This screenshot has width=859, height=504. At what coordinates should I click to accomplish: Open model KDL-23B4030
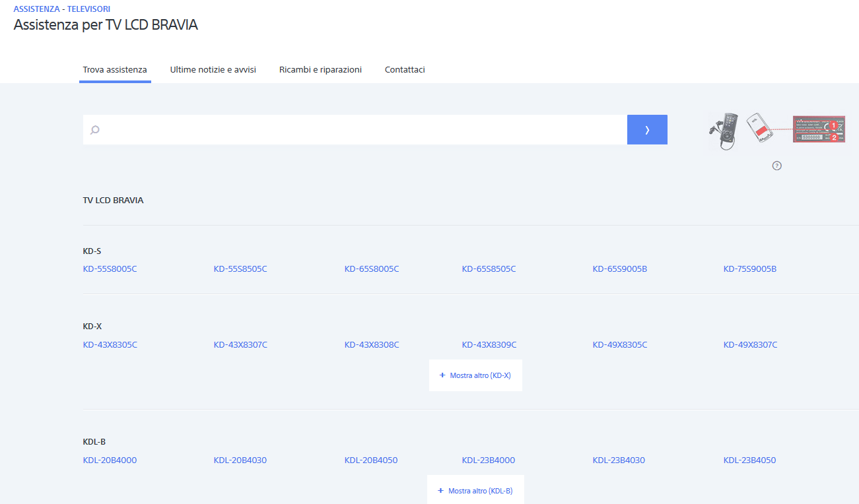[x=619, y=460]
